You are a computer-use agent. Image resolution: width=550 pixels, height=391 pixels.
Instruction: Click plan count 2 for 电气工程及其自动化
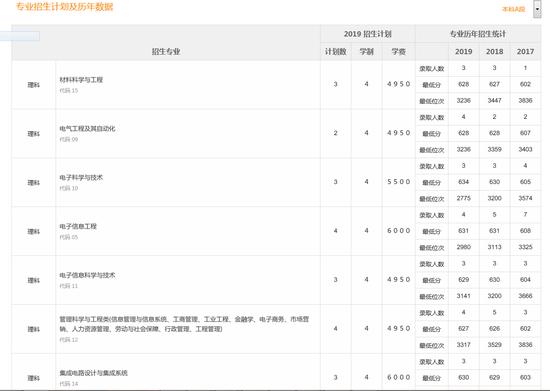click(x=336, y=133)
